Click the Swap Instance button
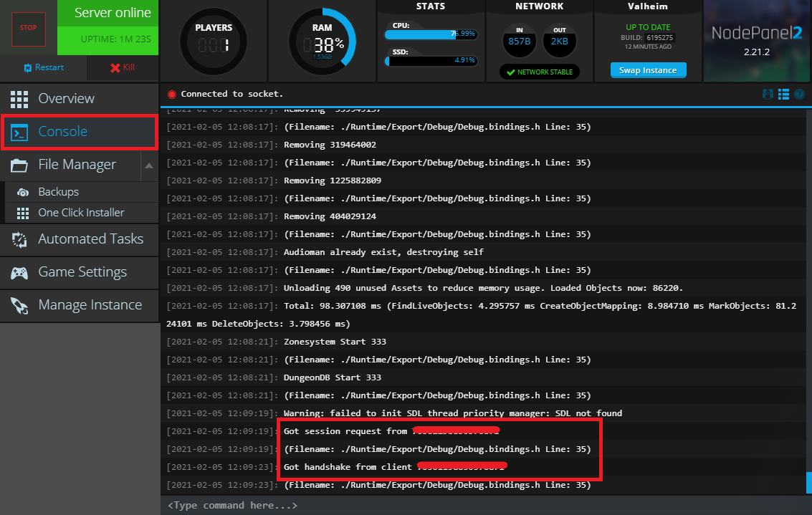 [648, 70]
